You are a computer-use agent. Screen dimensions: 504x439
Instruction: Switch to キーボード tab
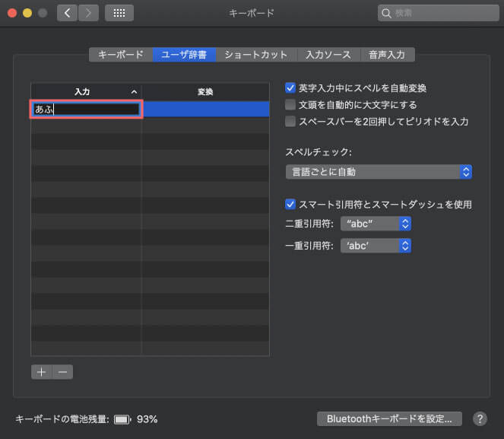[121, 55]
